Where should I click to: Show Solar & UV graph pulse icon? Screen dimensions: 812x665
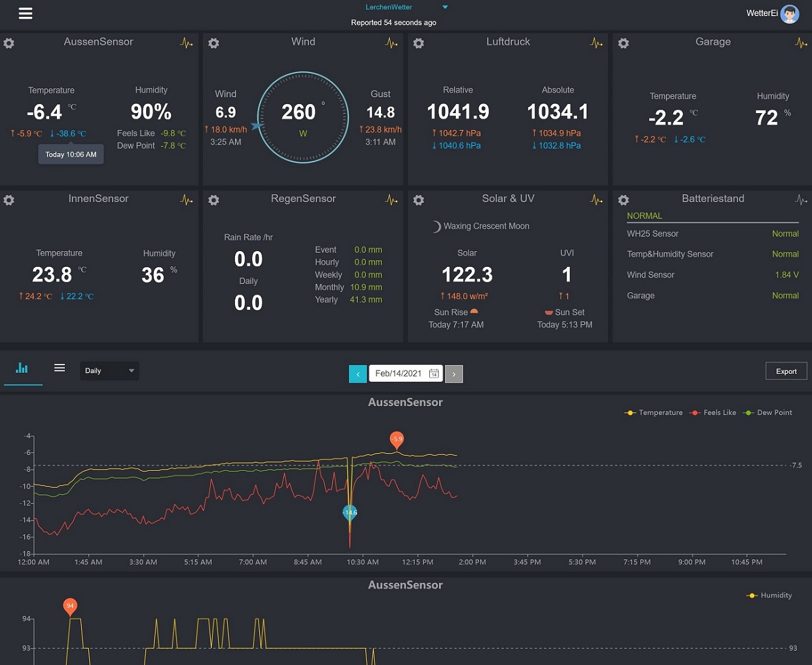pos(596,200)
